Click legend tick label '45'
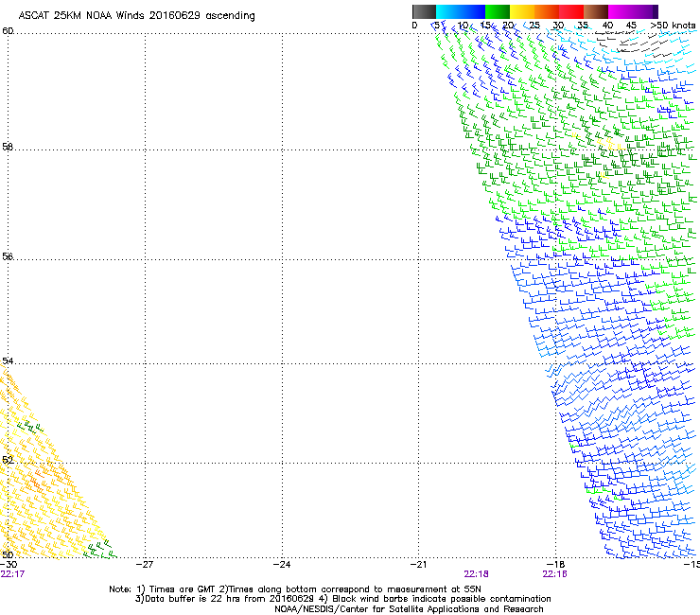 631,26
